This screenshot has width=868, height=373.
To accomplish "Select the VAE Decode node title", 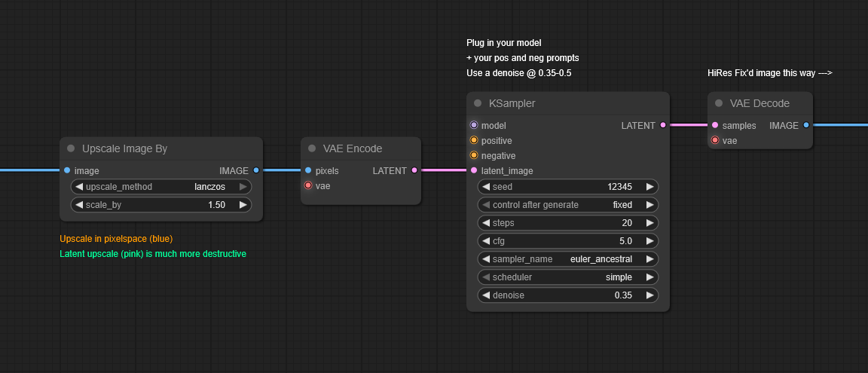I will [759, 103].
